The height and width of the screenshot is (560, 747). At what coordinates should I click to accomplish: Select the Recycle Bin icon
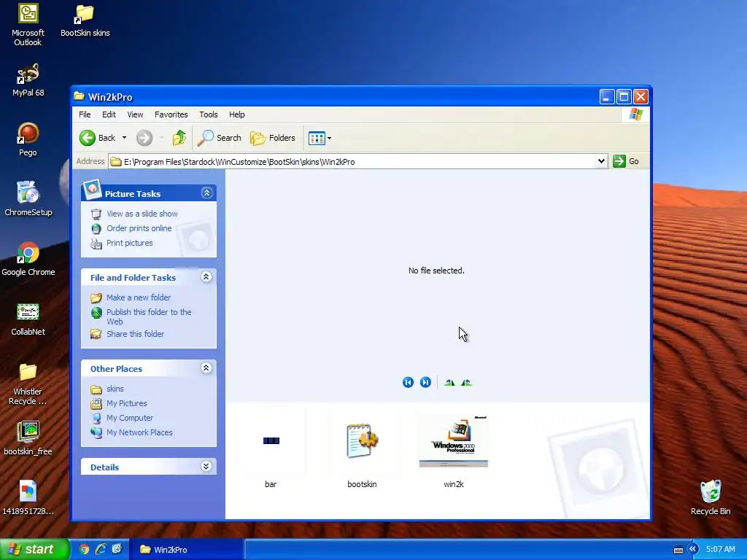click(711, 497)
